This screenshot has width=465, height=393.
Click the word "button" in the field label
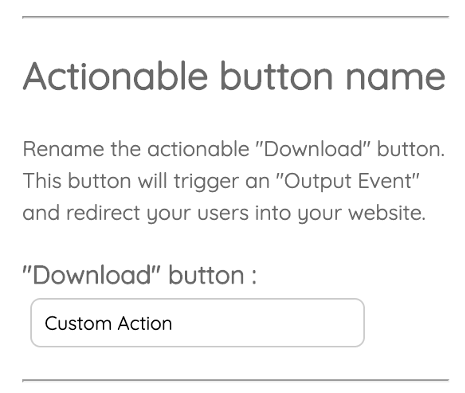(x=206, y=275)
